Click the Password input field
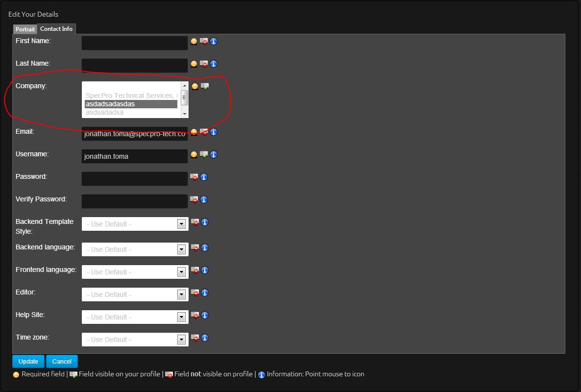This screenshot has height=392, width=581. point(135,179)
